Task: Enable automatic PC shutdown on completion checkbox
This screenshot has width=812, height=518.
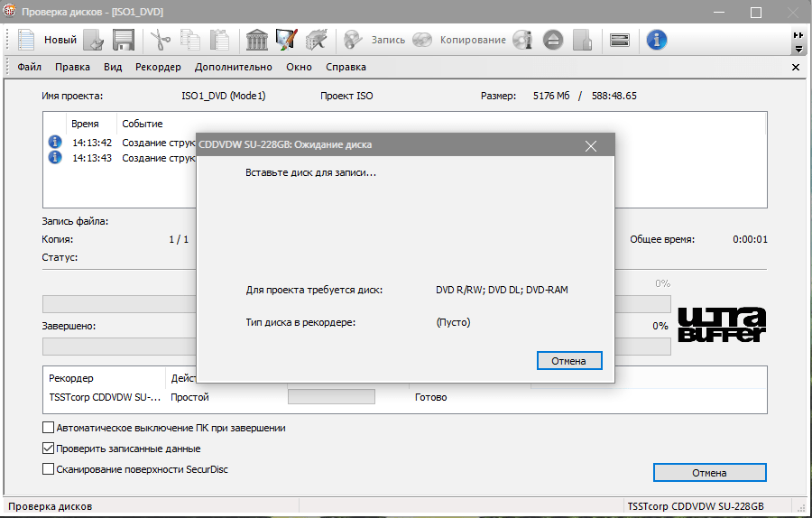Action: point(49,428)
